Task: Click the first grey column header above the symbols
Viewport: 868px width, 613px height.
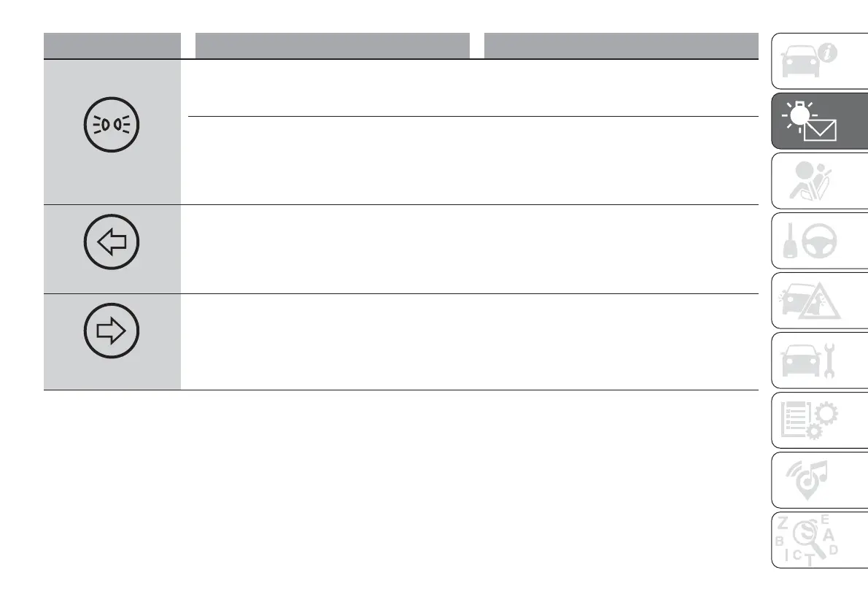Action: click(x=112, y=45)
